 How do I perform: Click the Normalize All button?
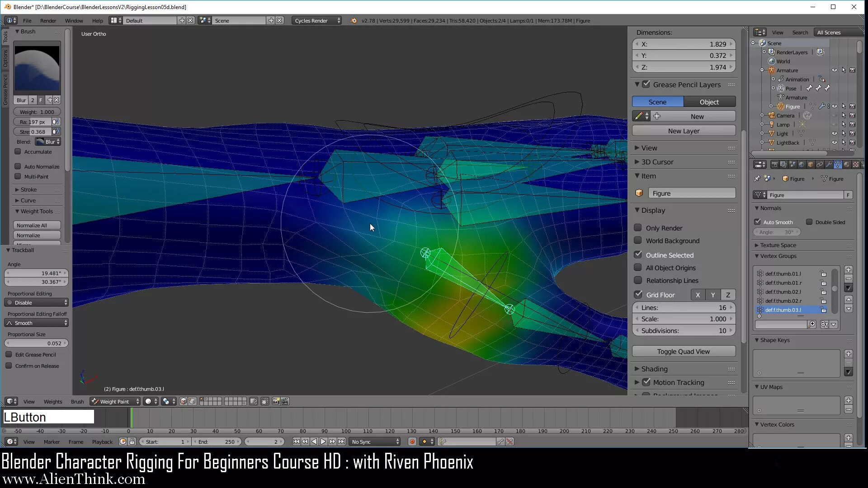[x=37, y=225]
